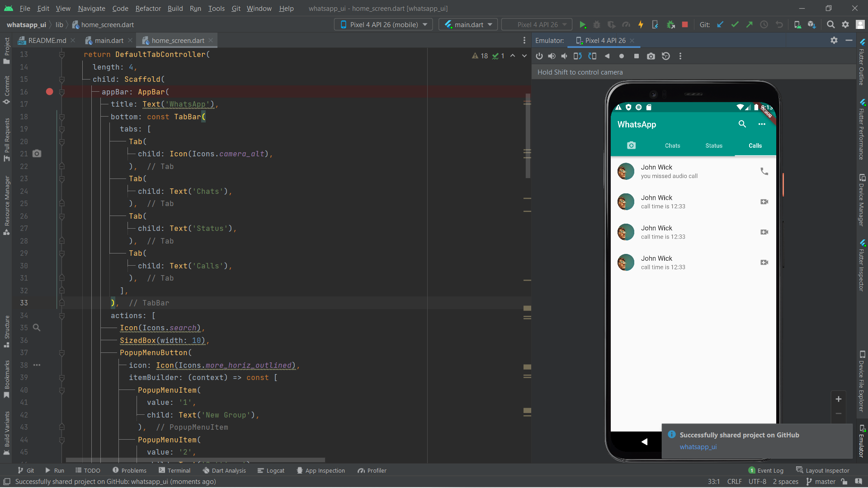Click emulator power button icon
868x488 pixels.
(x=539, y=56)
